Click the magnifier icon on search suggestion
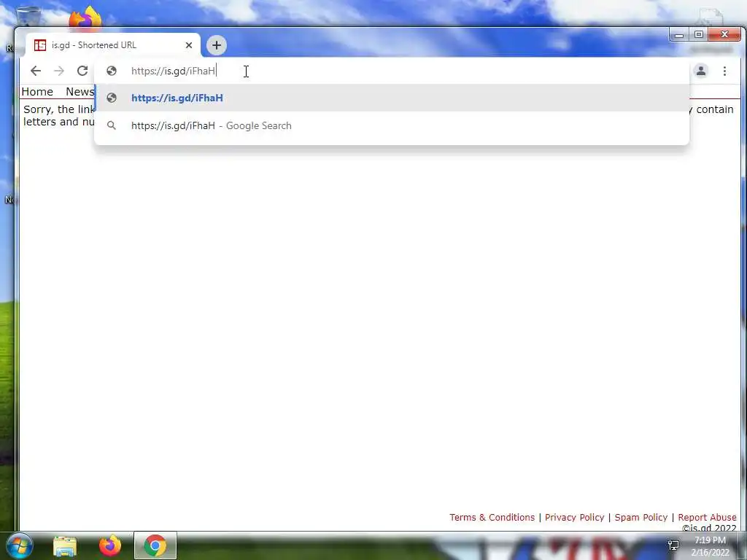 coord(112,125)
